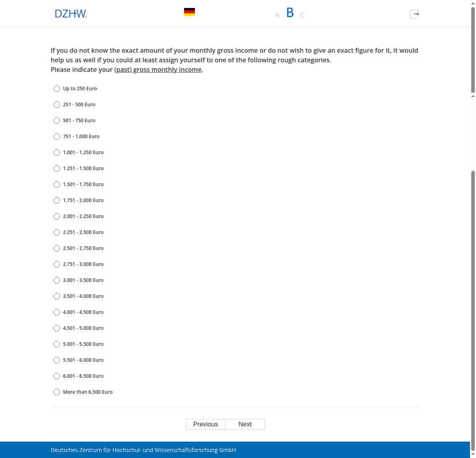Viewport: 476px width, 458px height.
Task: Select 751 - 1.000 Euro income range
Action: point(57,137)
